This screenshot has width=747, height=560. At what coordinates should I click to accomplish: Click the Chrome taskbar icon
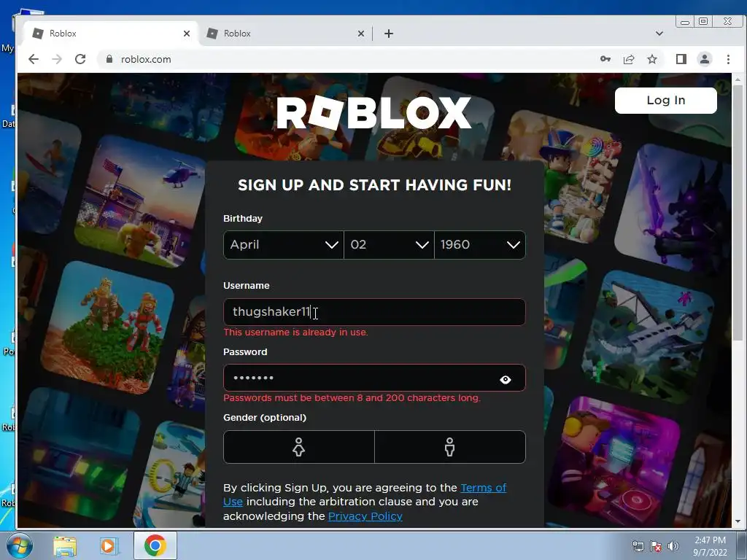click(x=155, y=545)
